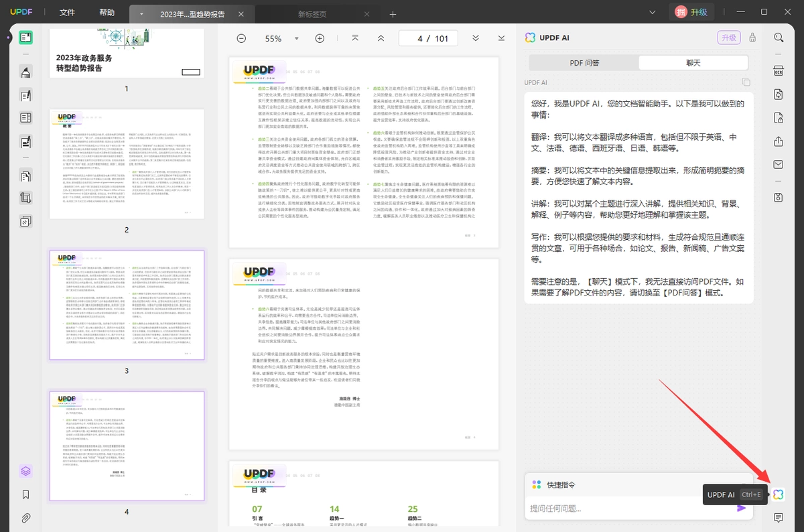Switch to the PDF 问答 tab
The height and width of the screenshot is (532, 804).
584,62
